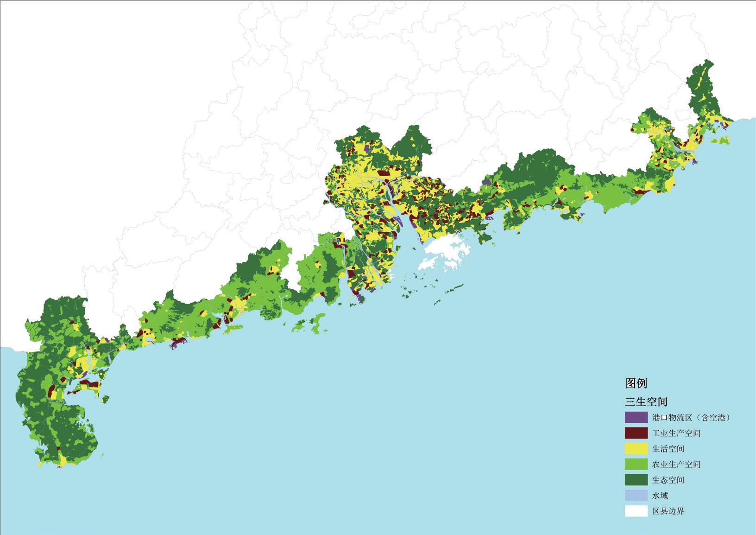
Task: Select the dark red industrial production swatch
Action: point(636,433)
